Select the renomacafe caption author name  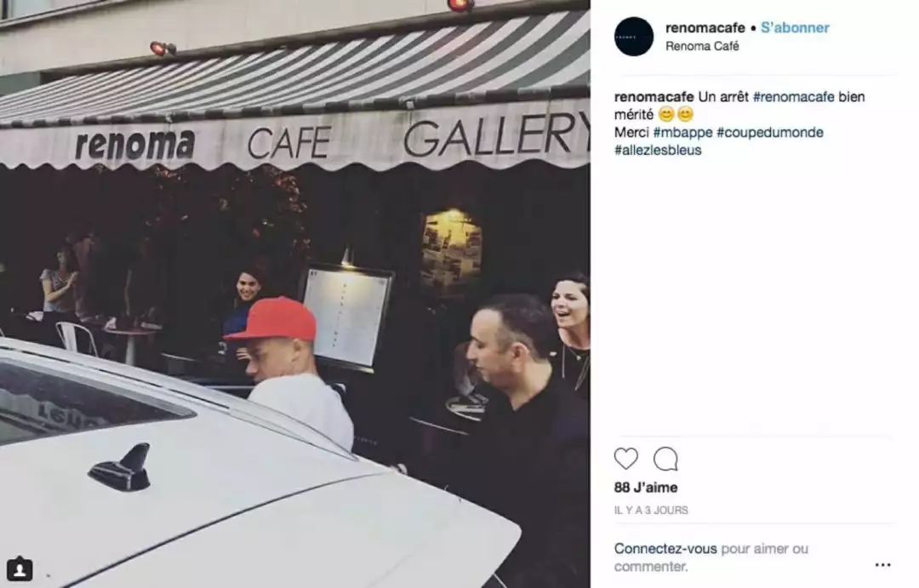654,97
